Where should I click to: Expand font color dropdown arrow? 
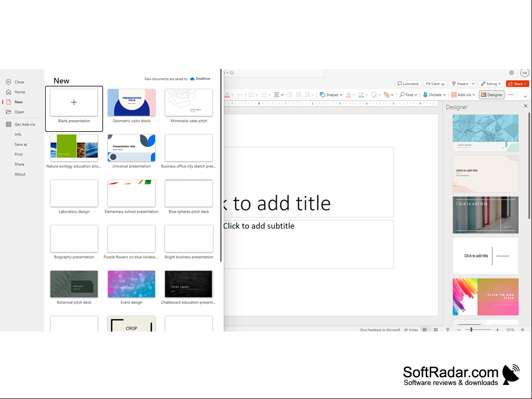[233, 95]
